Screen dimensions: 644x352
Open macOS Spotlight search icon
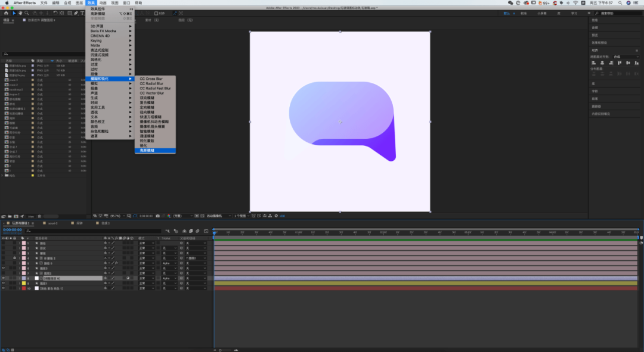pos(620,3)
